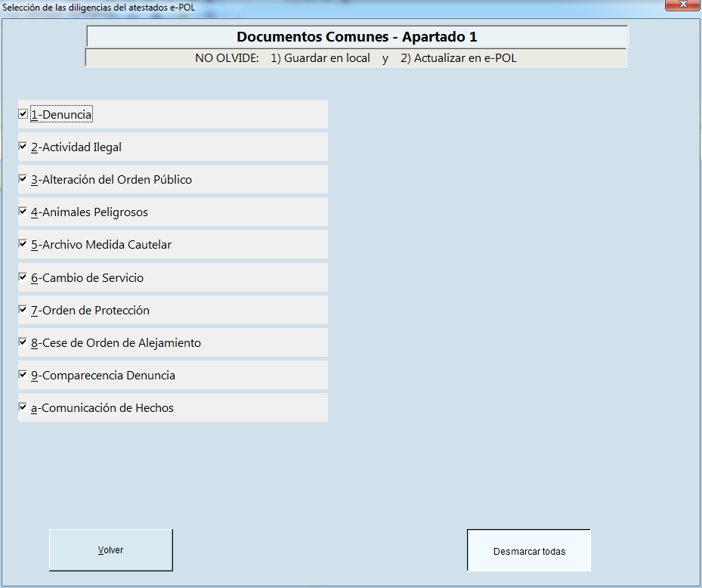Viewport: 702px width, 588px height.
Task: Click the Alteración del Orden Público label text
Action: coord(116,180)
